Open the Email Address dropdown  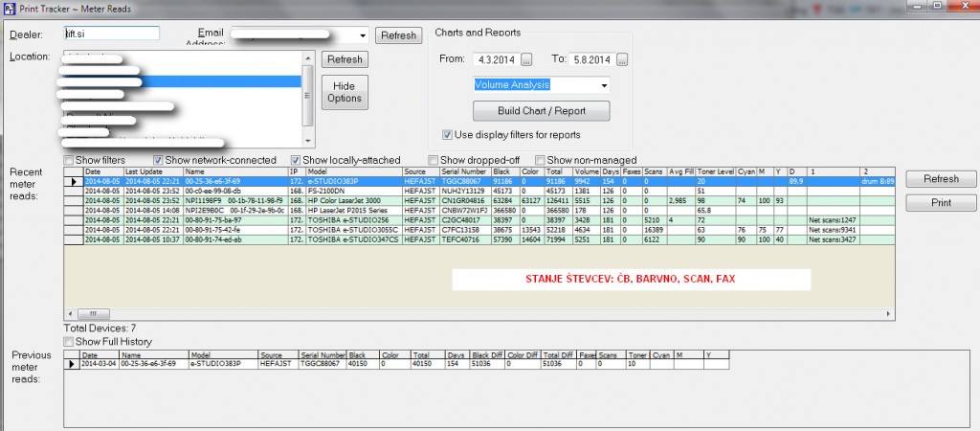tap(363, 35)
